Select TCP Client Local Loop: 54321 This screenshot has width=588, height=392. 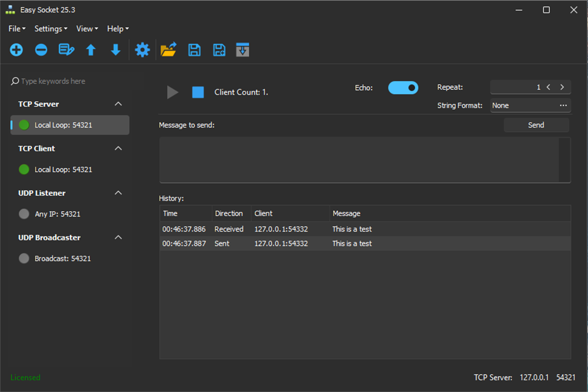[70, 170]
